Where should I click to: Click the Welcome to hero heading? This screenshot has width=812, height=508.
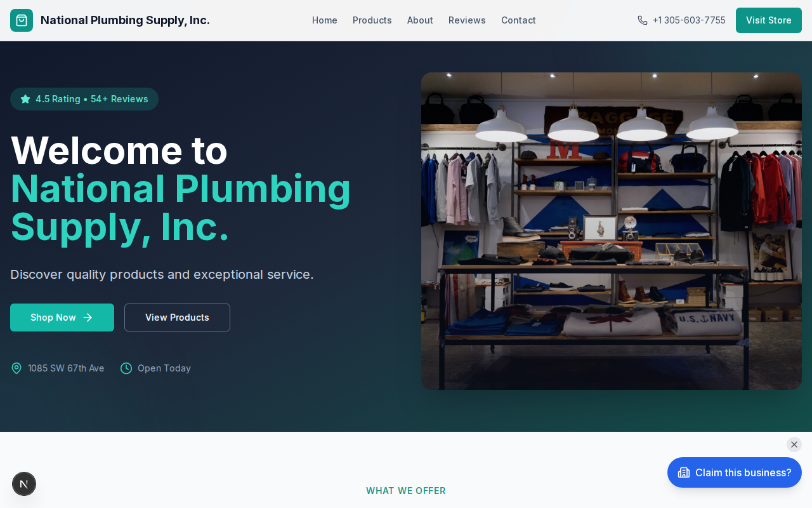119,150
